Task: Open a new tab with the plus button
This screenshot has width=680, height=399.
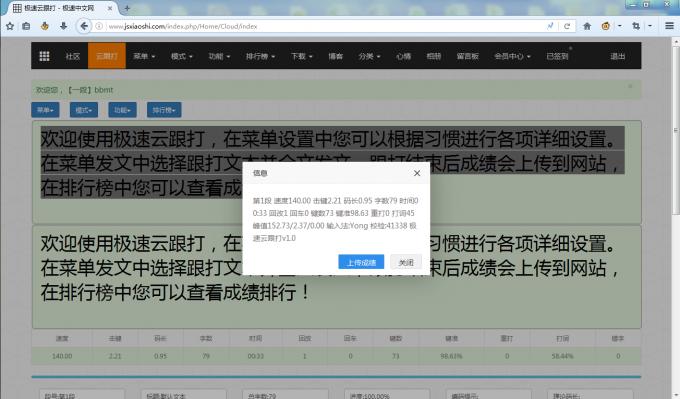Action: click(x=127, y=8)
